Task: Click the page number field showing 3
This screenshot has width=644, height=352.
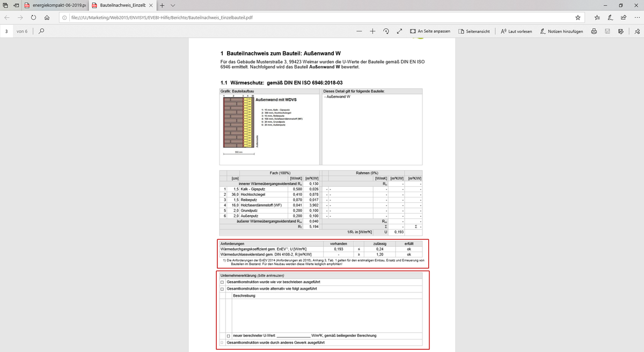Action: point(6,31)
